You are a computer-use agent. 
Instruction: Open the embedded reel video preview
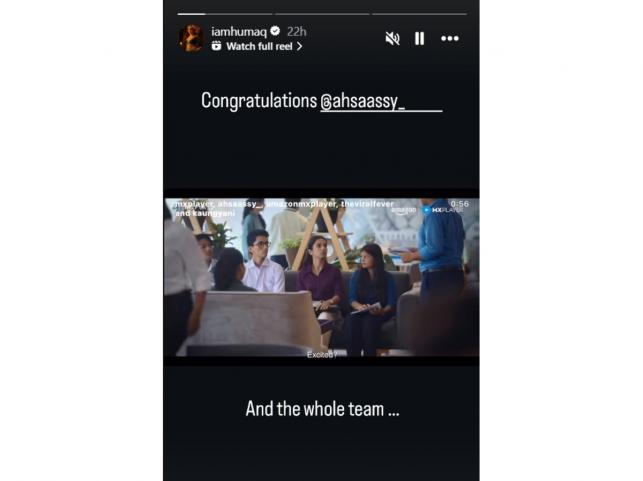[x=322, y=277]
